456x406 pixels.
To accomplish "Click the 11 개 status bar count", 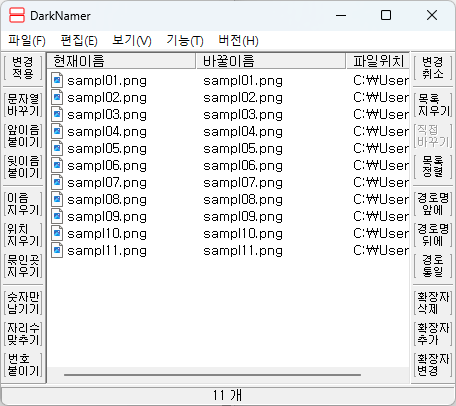I will tap(227, 395).
